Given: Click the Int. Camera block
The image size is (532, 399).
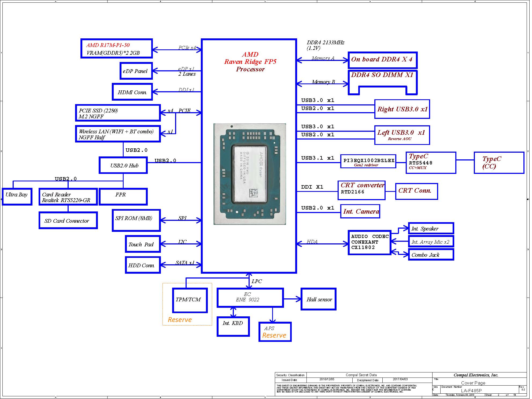Looking at the screenshot, I should 360,211.
